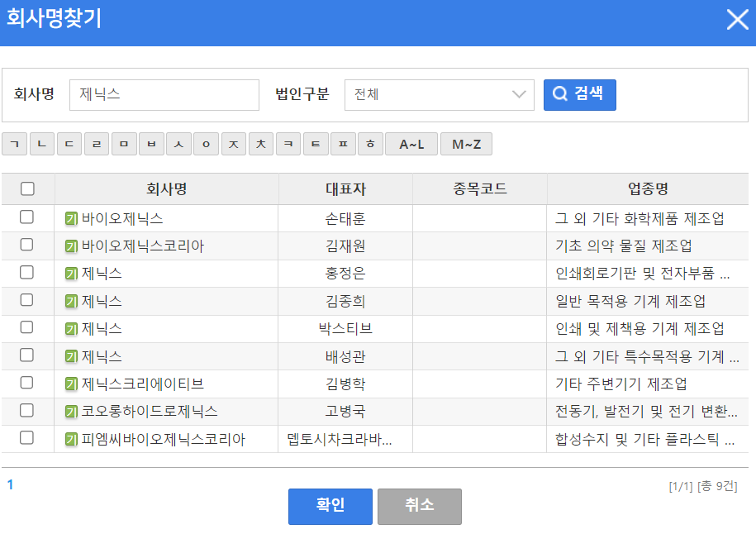Cancel with the 취소 button

(x=420, y=506)
